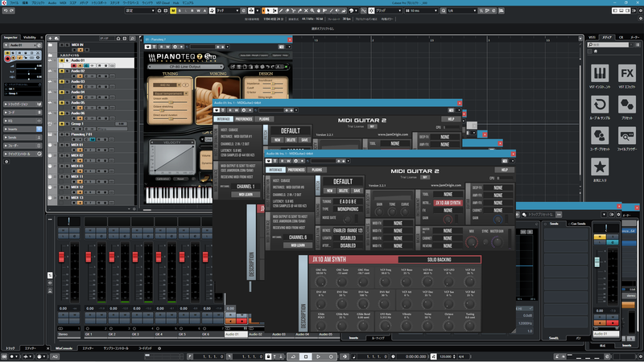Activate the Cycle loop transport button
644x362 pixels.
[x=293, y=356]
